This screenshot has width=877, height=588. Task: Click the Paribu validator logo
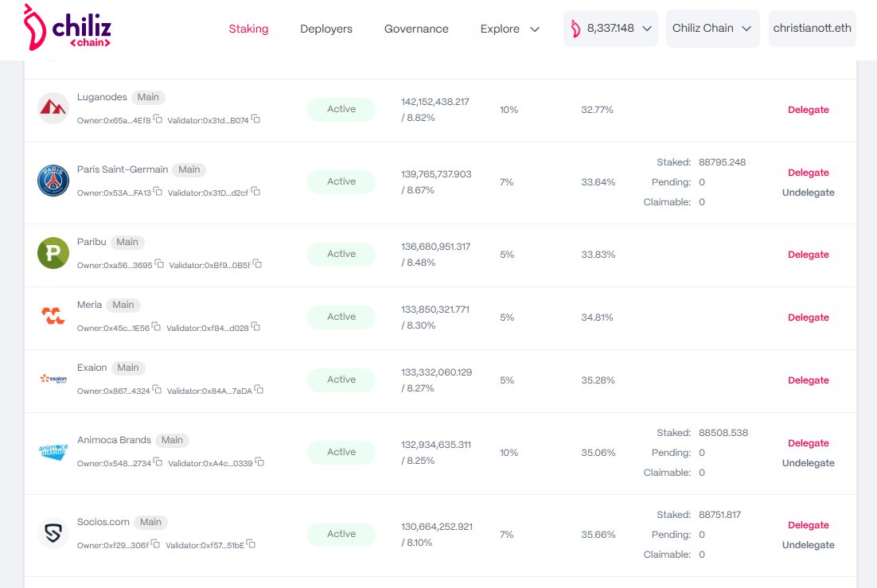click(53, 253)
